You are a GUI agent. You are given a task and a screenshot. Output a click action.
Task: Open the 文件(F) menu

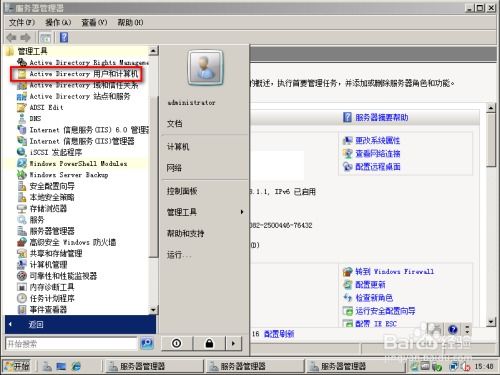22,22
